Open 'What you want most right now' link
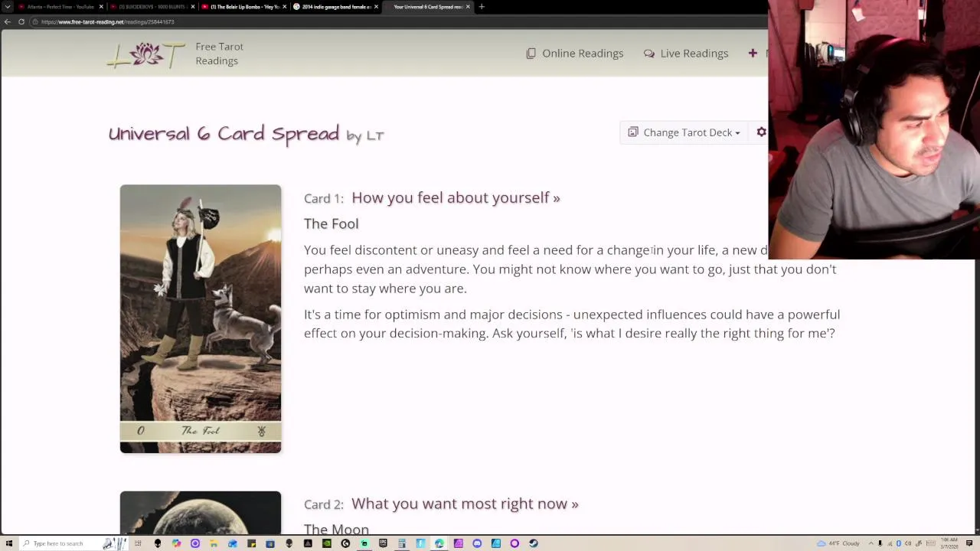 [x=465, y=504]
